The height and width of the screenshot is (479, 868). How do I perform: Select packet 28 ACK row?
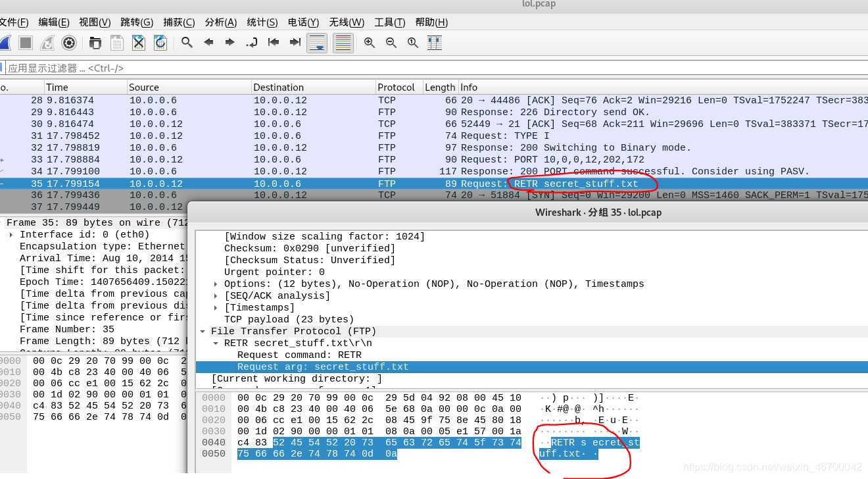point(434,100)
